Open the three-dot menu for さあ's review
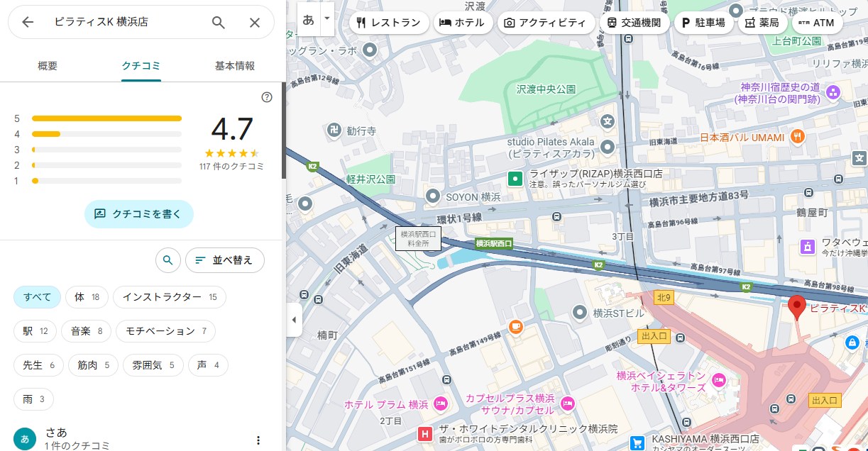The height and width of the screenshot is (451, 868). (x=258, y=440)
